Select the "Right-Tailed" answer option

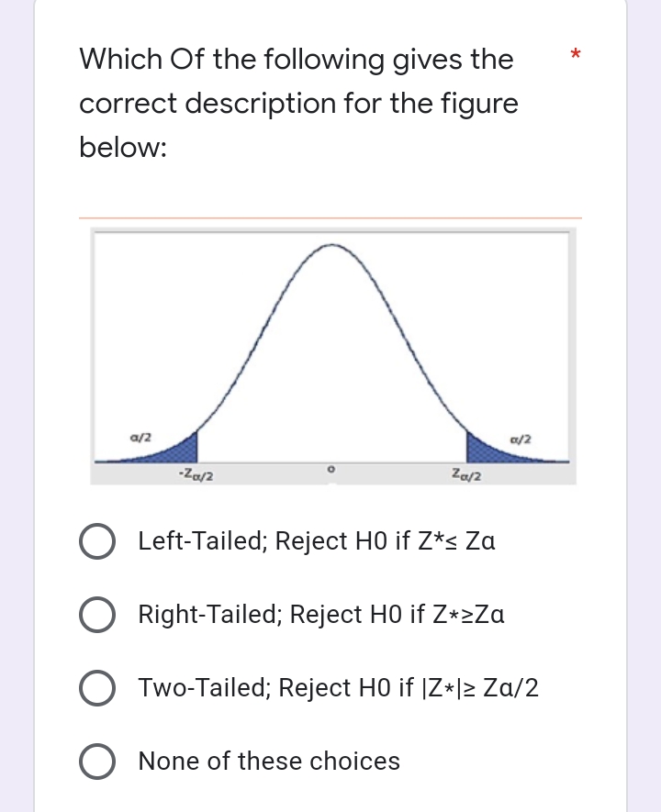click(97, 615)
